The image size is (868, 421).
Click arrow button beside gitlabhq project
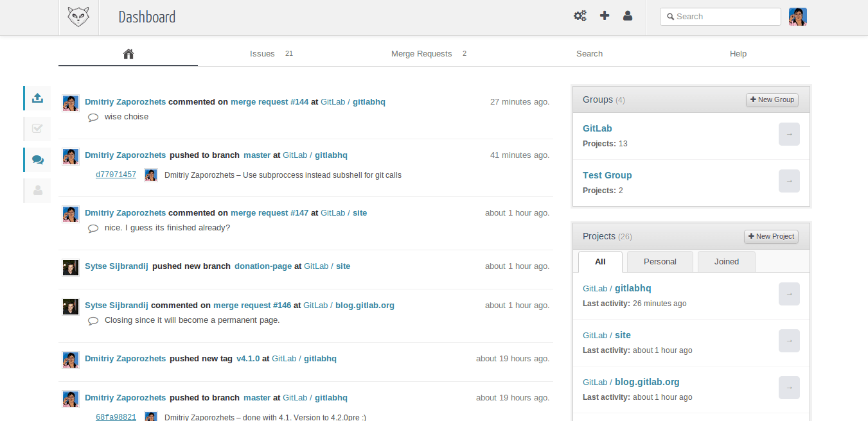(789, 294)
